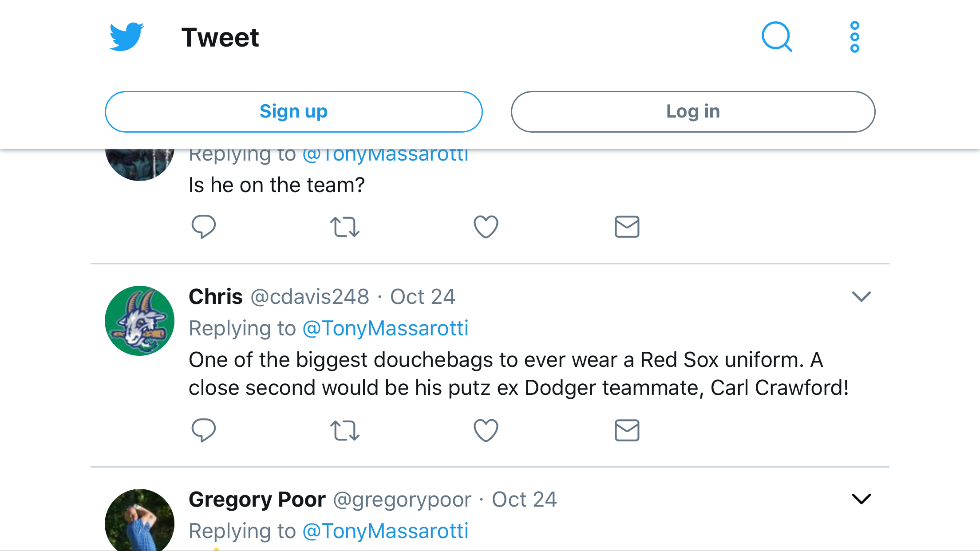
Task: Share Chris's tweet via direct message envelope
Action: tap(627, 430)
